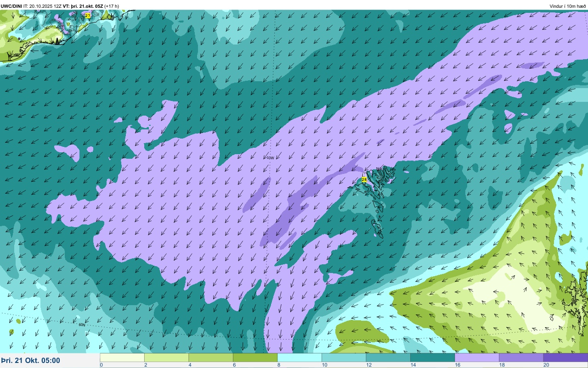This screenshot has height=368, width=588.
Task: Click the yellow station marker labeled 28
Action: [364, 179]
